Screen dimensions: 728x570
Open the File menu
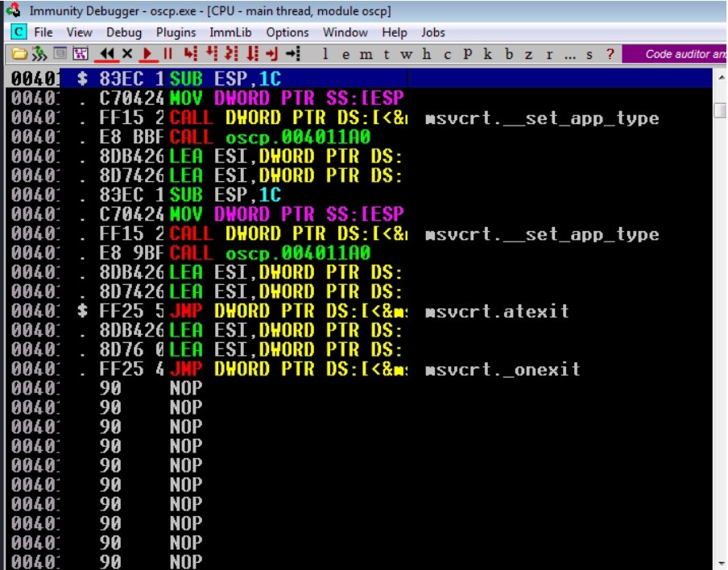(43, 32)
